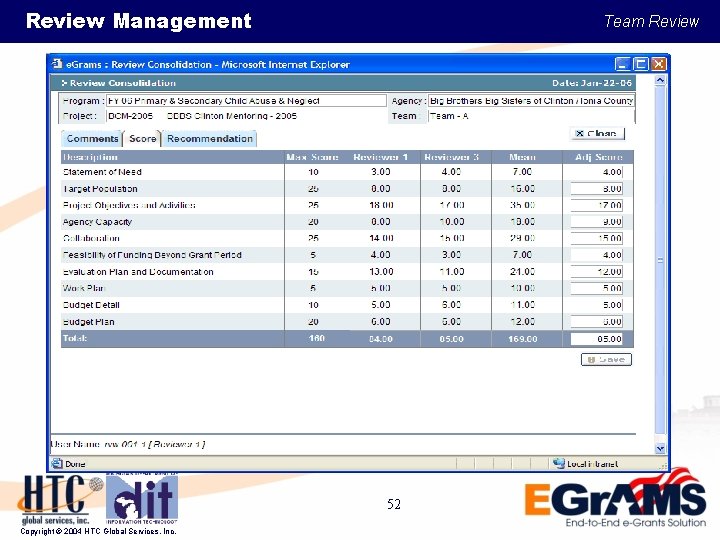This screenshot has width=720, height=540.
Task: Open the Comments tab
Action: click(x=92, y=139)
